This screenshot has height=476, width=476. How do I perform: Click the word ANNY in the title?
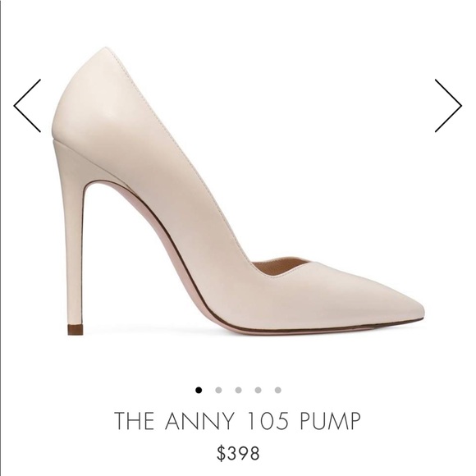click(x=199, y=421)
